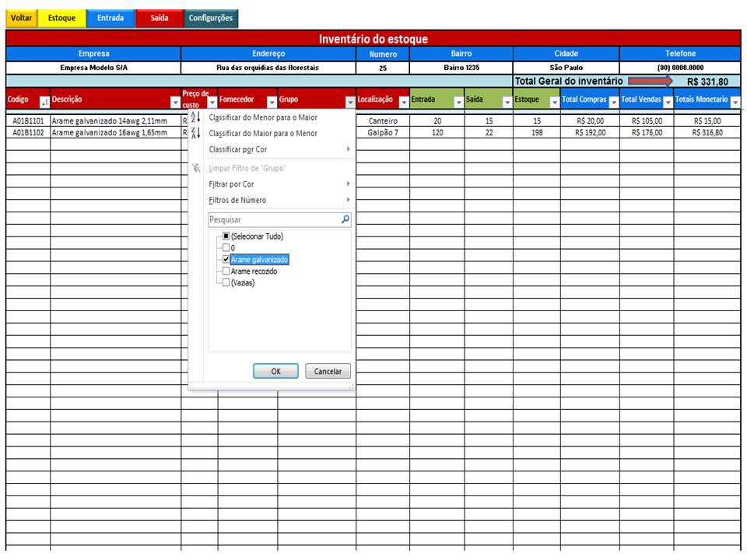Click the sort descending Z-A icon
The height and width of the screenshot is (560, 747).
195,133
